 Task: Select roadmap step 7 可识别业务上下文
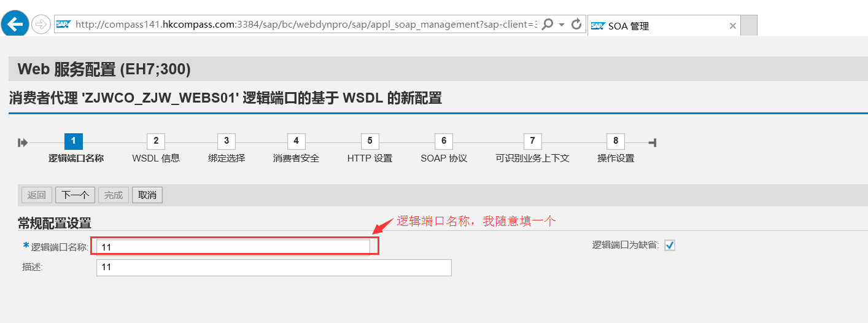(x=532, y=141)
